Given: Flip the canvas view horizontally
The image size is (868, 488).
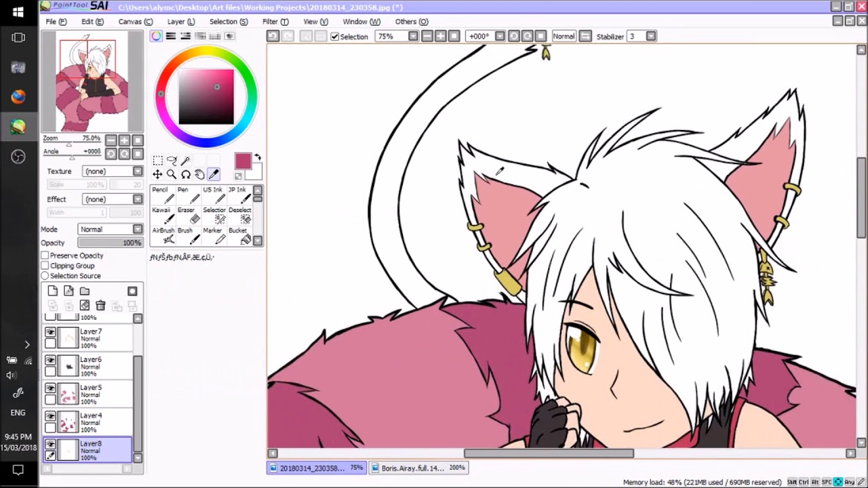Looking at the screenshot, I should click(585, 36).
